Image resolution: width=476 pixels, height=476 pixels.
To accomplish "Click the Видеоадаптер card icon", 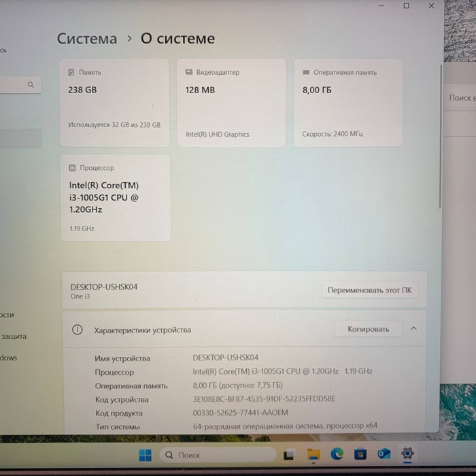I will 189,72.
